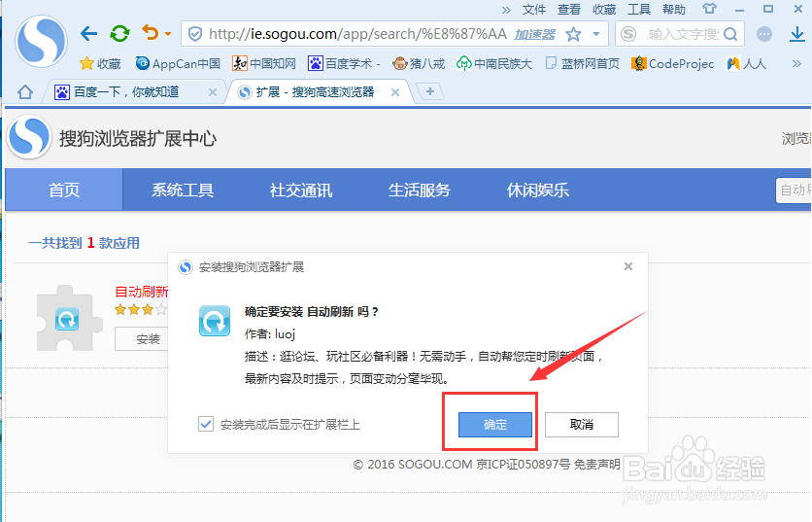The height and width of the screenshot is (522, 812).
Task: Open the 中国知网 bookmark
Action: tap(264, 64)
